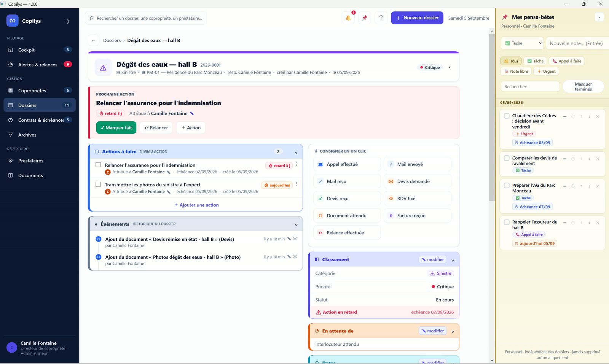Tick the Rappeler l'assureur du hall B checkbox
The width and height of the screenshot is (609, 364).
507,222
